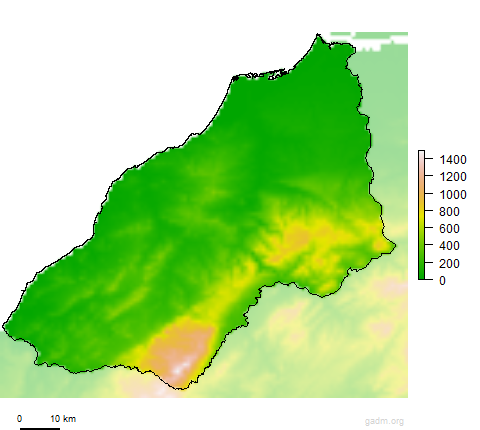This screenshot has width=480, height=430.
Task: Click the small coastal islands on north coast
Action: (x=267, y=75)
